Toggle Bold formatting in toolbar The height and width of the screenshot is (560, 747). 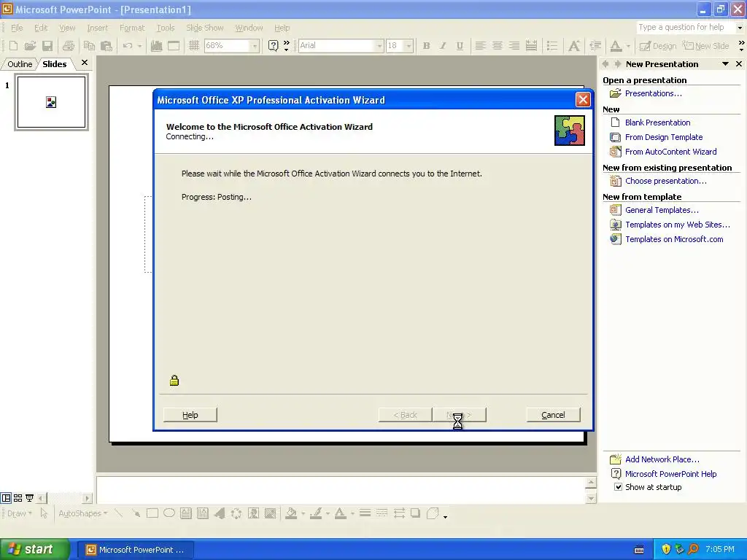point(426,46)
